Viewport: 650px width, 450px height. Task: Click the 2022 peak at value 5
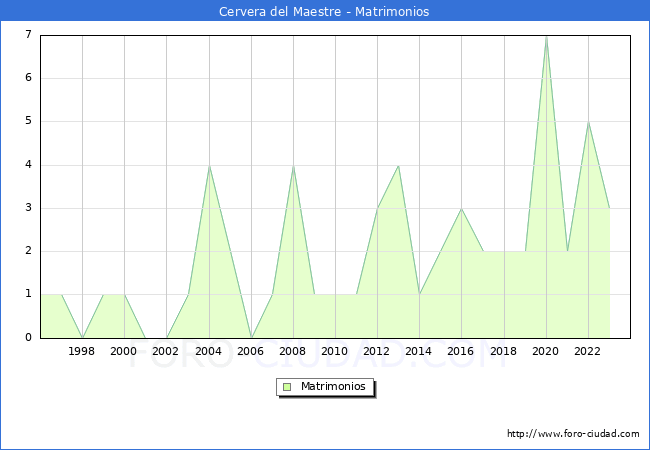(588, 122)
